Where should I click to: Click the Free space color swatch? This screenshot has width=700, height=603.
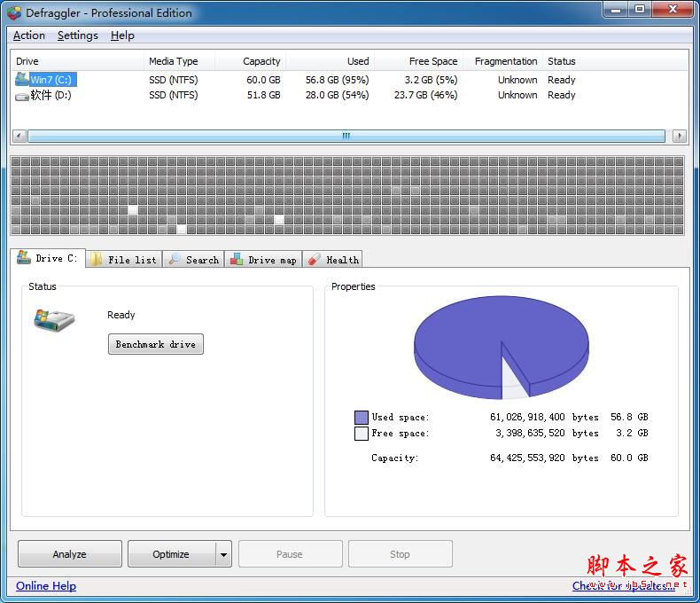(x=362, y=434)
